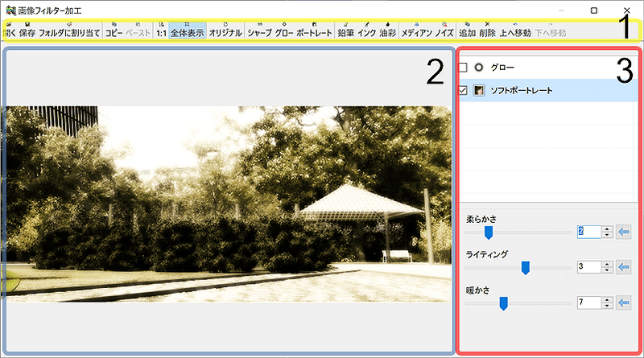This screenshot has height=358, width=644.
Task: Click the 暖かさ warmth slider handle
Action: 503,303
